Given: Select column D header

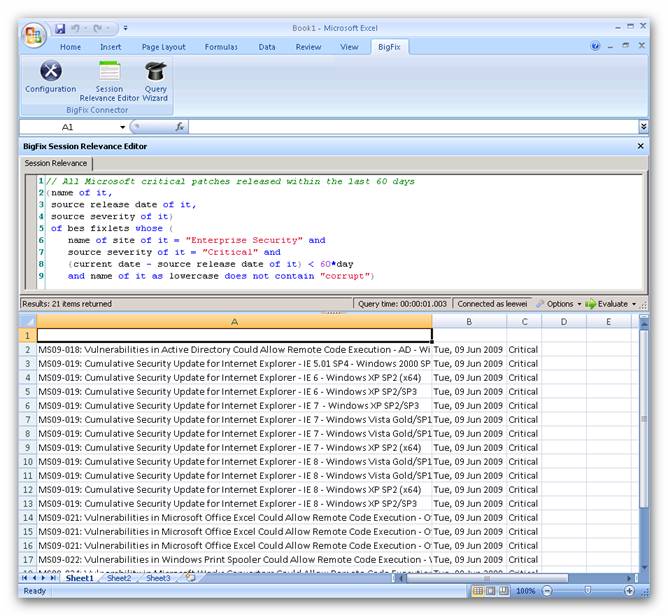Looking at the screenshot, I should (564, 322).
